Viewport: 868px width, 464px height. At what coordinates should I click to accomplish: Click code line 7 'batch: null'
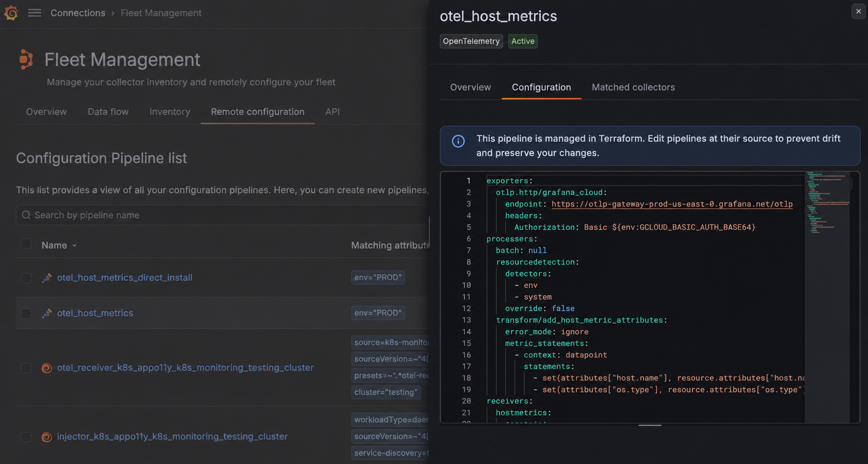[521, 250]
